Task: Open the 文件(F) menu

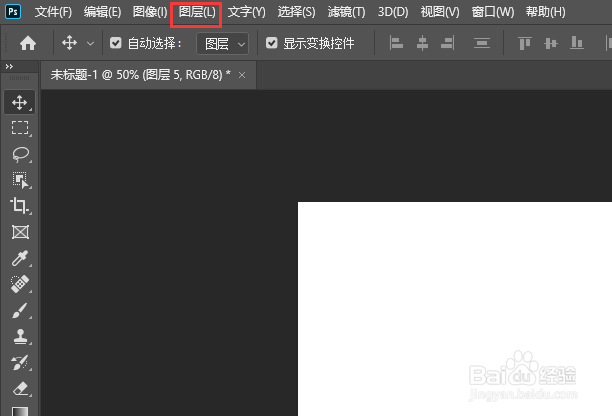Action: point(53,12)
